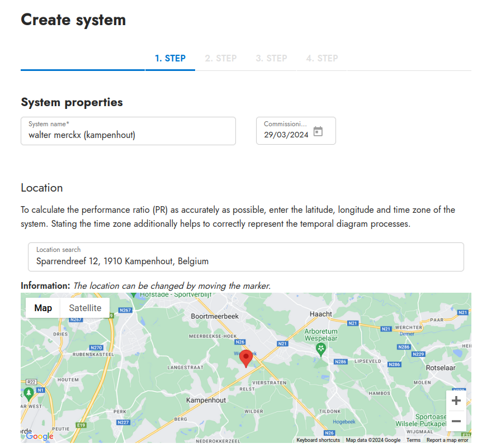Click the red location marker on map

(x=245, y=358)
